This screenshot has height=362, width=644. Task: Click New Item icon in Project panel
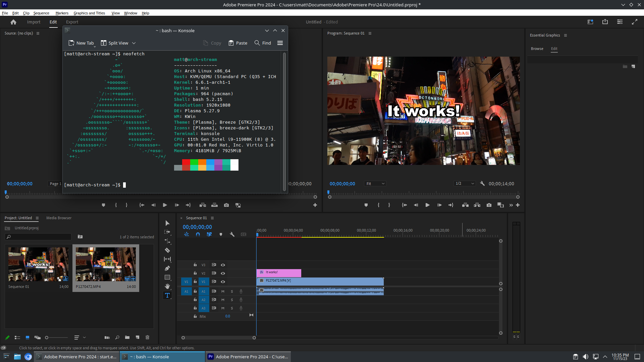138,338
